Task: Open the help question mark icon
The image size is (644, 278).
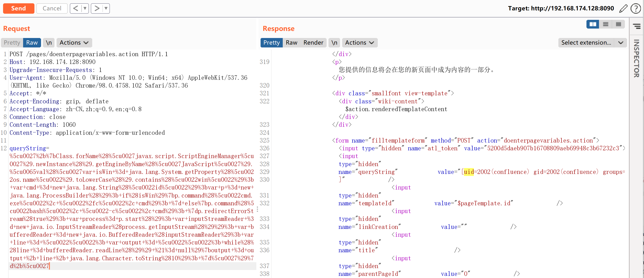Action: click(x=635, y=8)
